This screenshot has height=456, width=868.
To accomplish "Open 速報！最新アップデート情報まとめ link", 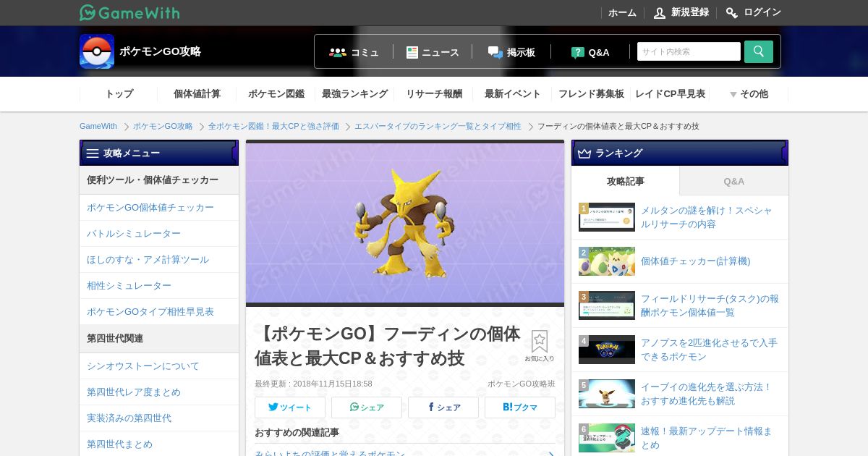I will (x=707, y=438).
